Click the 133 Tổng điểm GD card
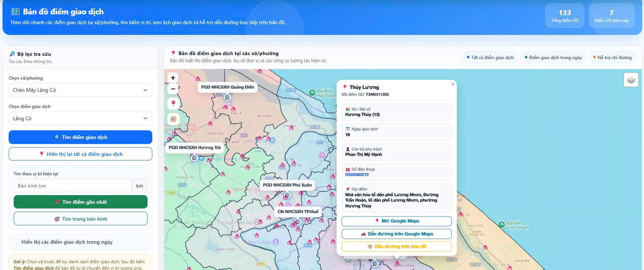 (x=565, y=16)
